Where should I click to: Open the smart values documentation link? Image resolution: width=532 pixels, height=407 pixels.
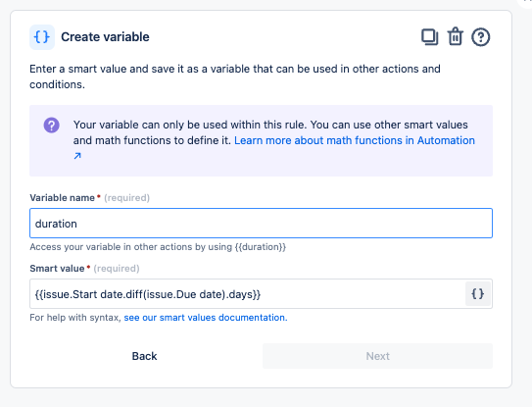pos(206,318)
